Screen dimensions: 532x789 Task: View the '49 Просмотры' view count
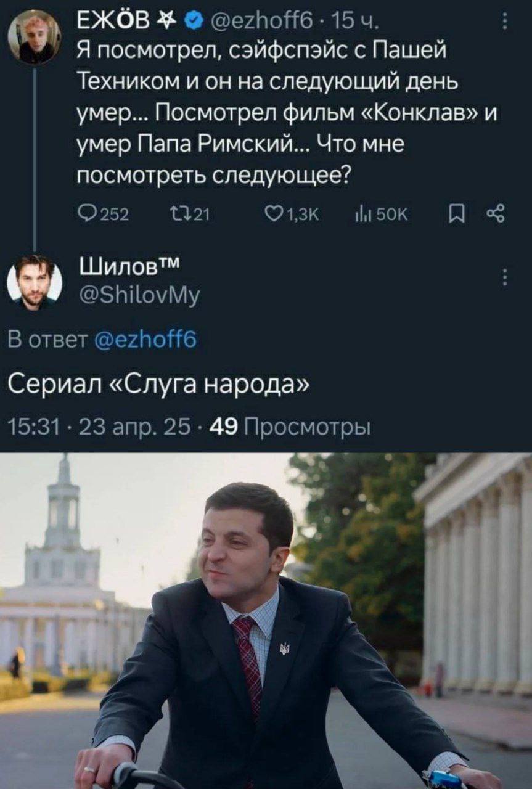coord(290,427)
